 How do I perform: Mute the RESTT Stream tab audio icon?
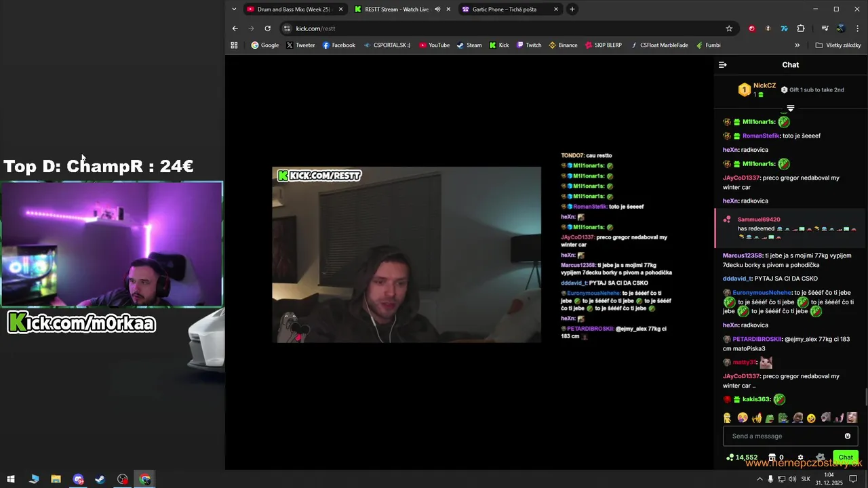(x=437, y=9)
